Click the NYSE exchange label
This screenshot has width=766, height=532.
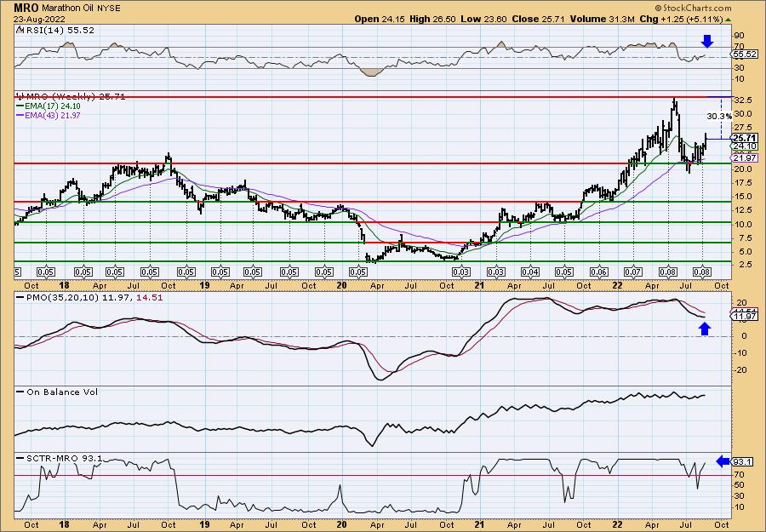point(107,9)
